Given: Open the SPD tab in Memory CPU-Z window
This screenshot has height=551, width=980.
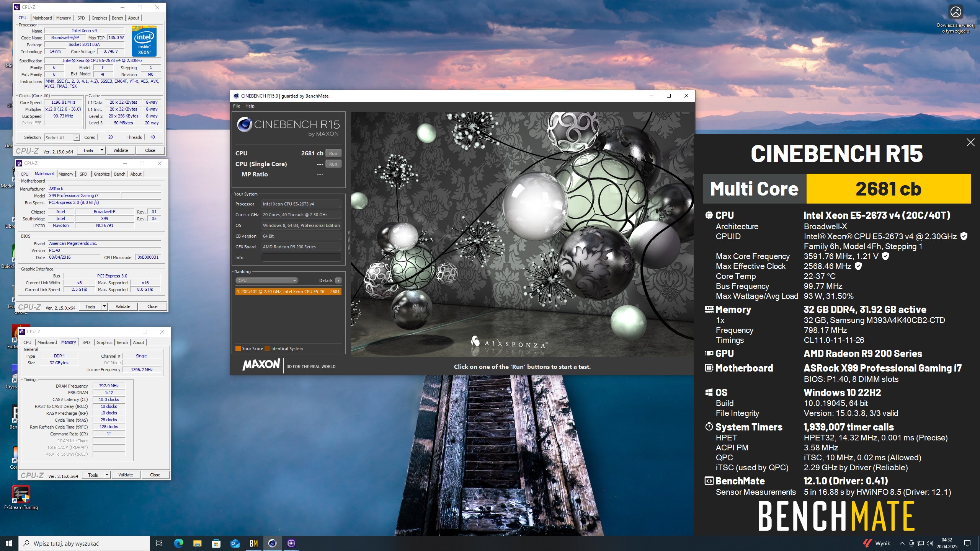Looking at the screenshot, I should coord(86,342).
